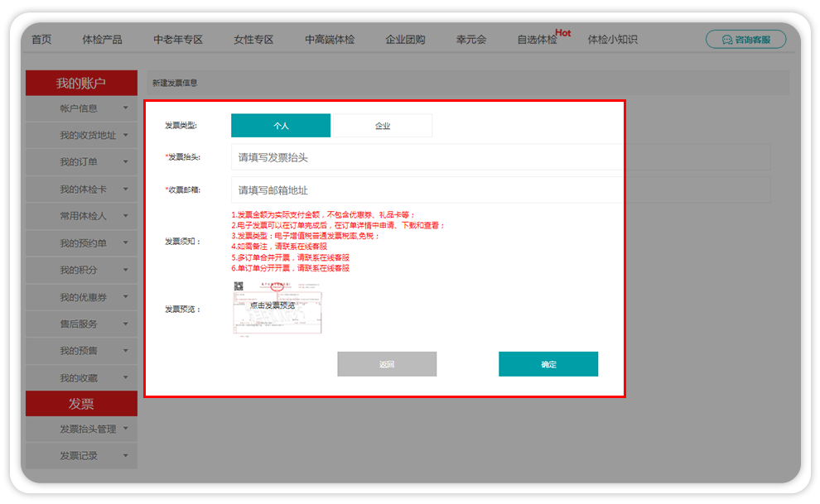Expand 我的收货地址 dropdown arrow
The width and height of the screenshot is (820, 504).
pos(126,135)
